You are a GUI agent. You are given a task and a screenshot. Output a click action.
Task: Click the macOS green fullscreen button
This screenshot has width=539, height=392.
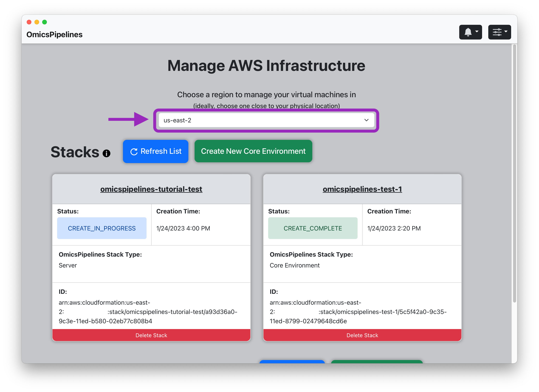[x=45, y=22]
